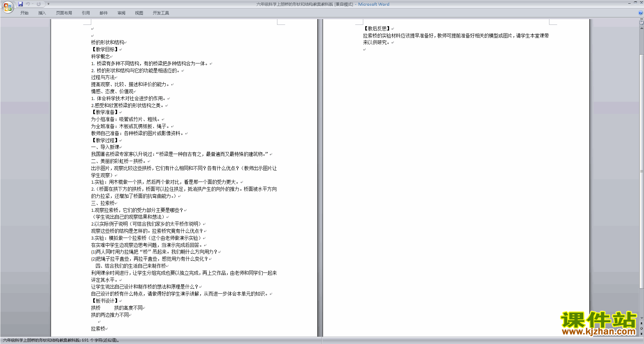644x344 pixels.
Task: Click the heading 【教后反思】 on second page
Action: pyautogui.click(x=377, y=29)
